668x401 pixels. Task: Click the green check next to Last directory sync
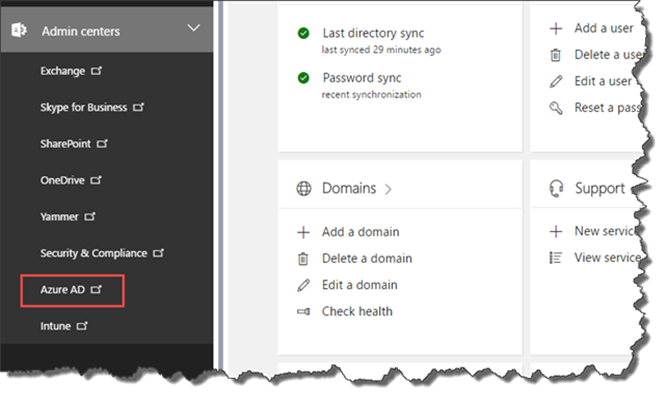pos(303,33)
